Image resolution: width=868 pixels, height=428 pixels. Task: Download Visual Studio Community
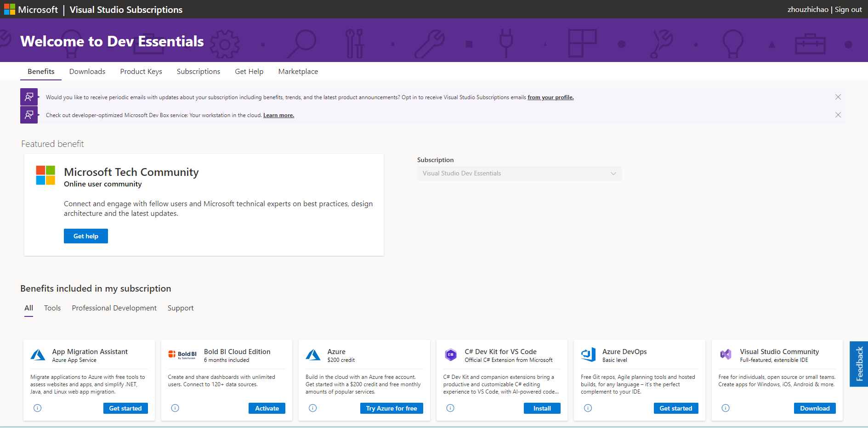click(x=815, y=408)
